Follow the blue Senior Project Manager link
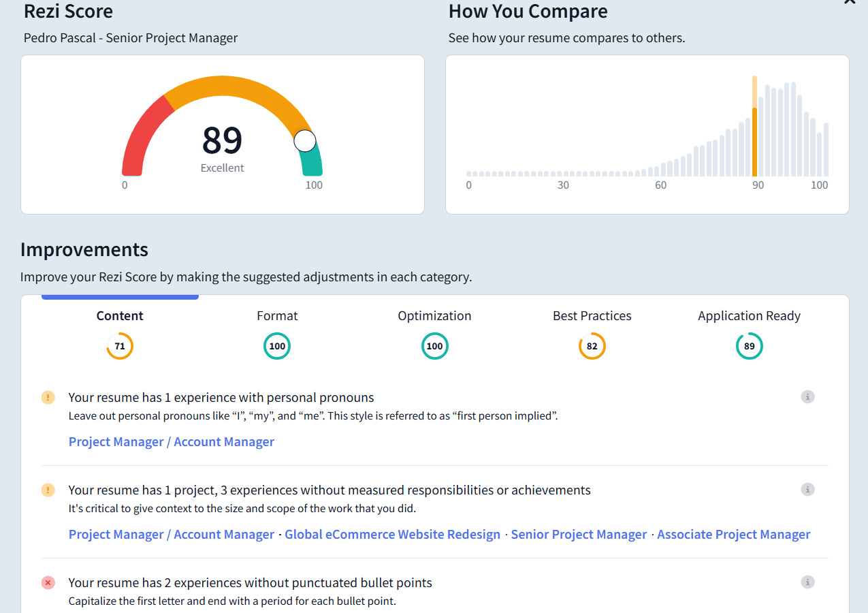Image resolution: width=868 pixels, height=613 pixels. click(x=579, y=535)
